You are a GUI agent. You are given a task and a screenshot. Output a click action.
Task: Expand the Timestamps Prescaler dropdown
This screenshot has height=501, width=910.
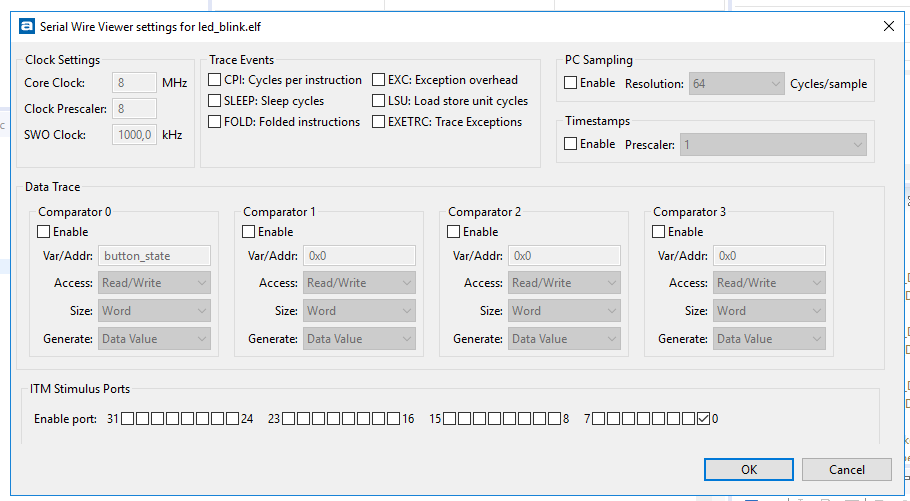pos(774,145)
